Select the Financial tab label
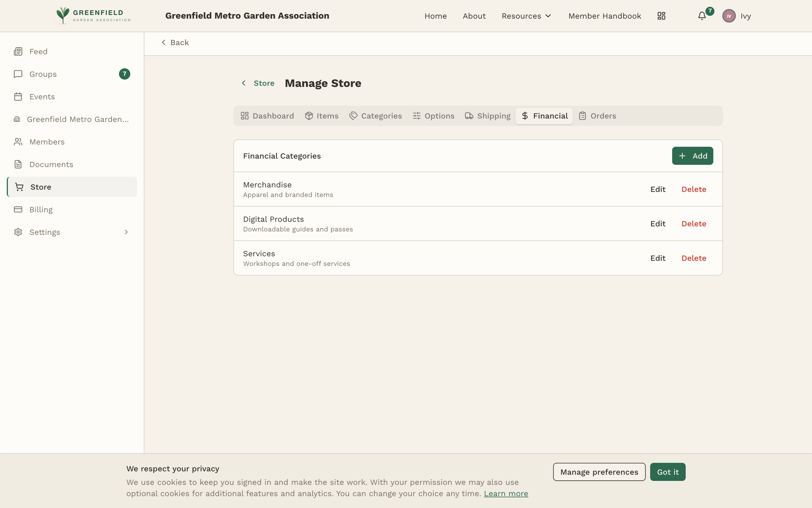The image size is (812, 508). point(550,116)
